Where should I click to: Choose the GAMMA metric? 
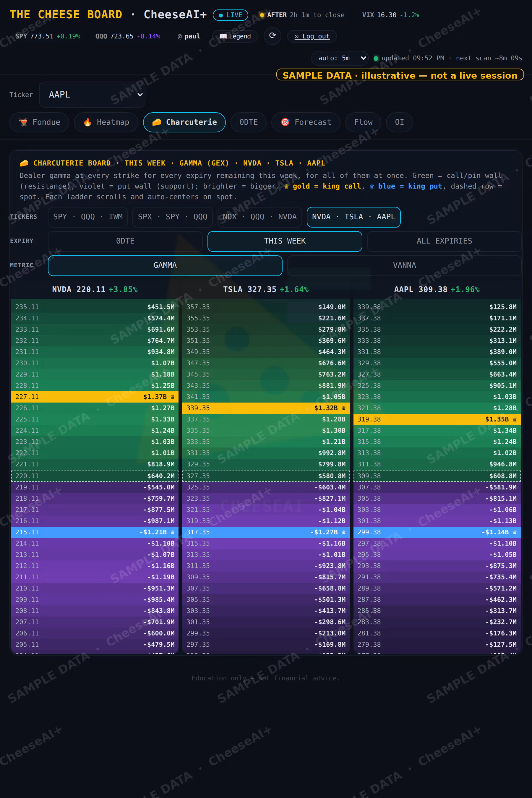(x=165, y=265)
